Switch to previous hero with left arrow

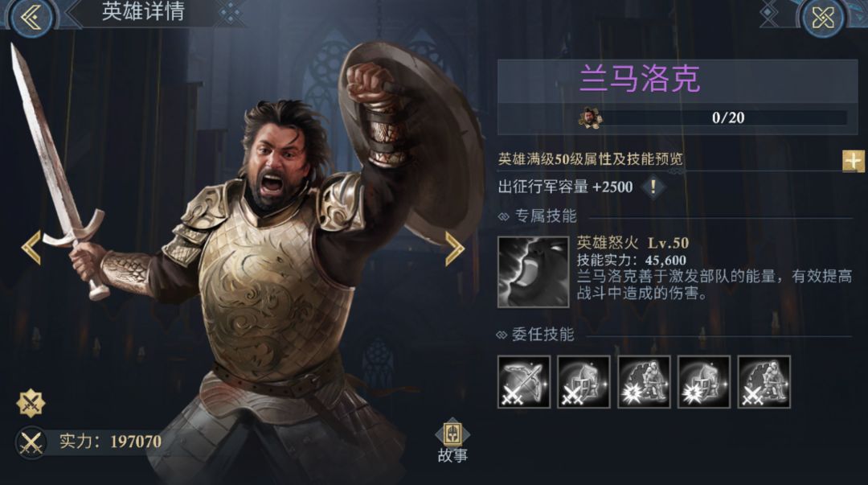tap(31, 247)
